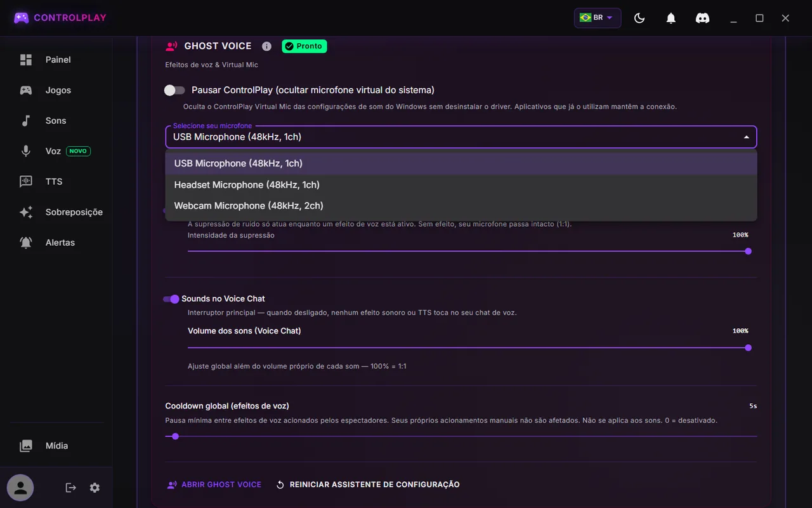Select the Sobreposição sparkle icon
The height and width of the screenshot is (508, 812).
[26, 212]
